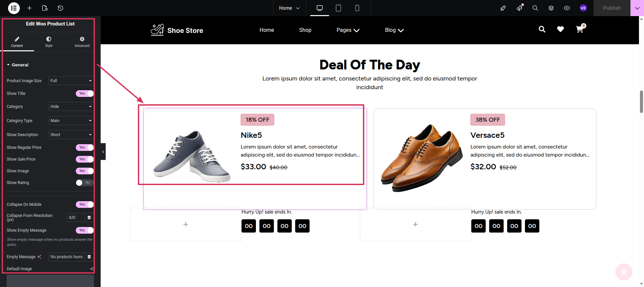Screen dimensions: 644x287
Task: Switch to the Style tab
Action: (x=49, y=42)
